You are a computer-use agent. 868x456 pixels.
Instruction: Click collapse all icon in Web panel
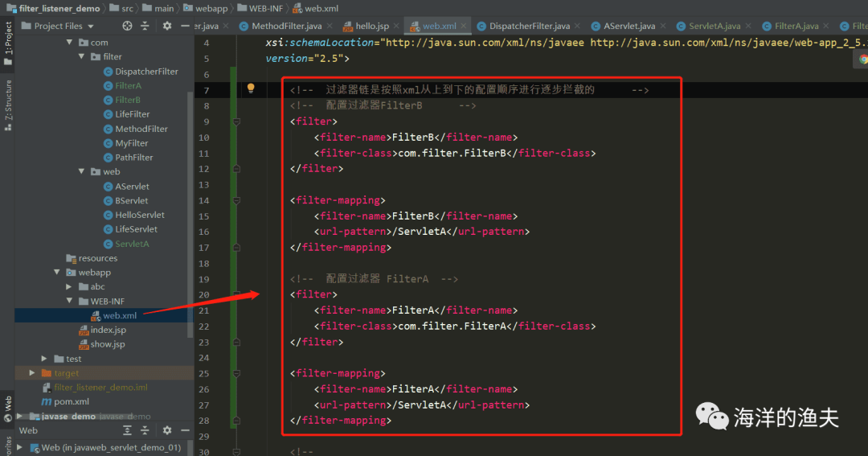(x=145, y=430)
